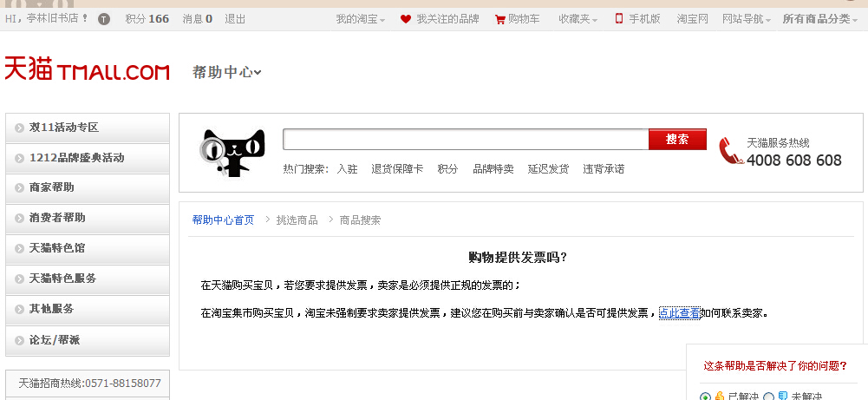Click hot search term 延迟发货
This screenshot has height=400, width=868.
point(548,169)
